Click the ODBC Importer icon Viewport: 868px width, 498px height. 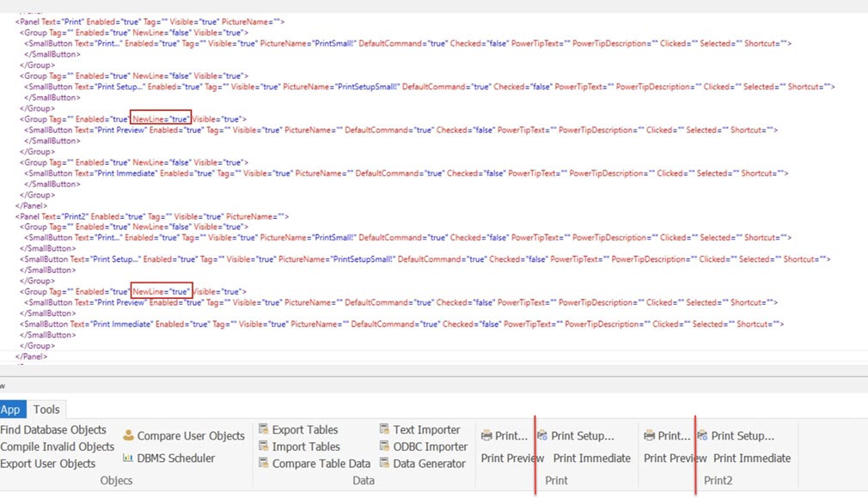coord(384,446)
